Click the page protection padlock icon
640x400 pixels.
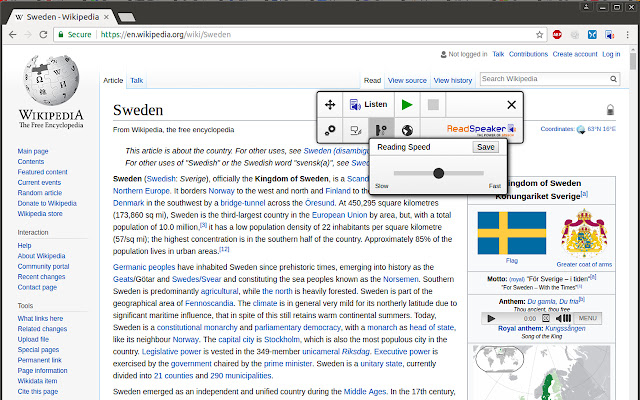point(610,109)
